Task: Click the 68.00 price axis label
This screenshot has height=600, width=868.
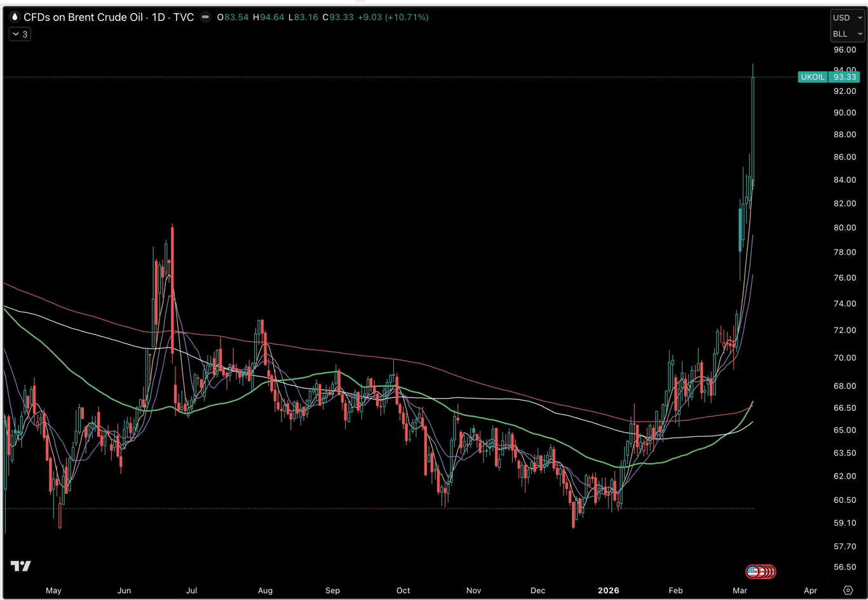Action: click(845, 386)
